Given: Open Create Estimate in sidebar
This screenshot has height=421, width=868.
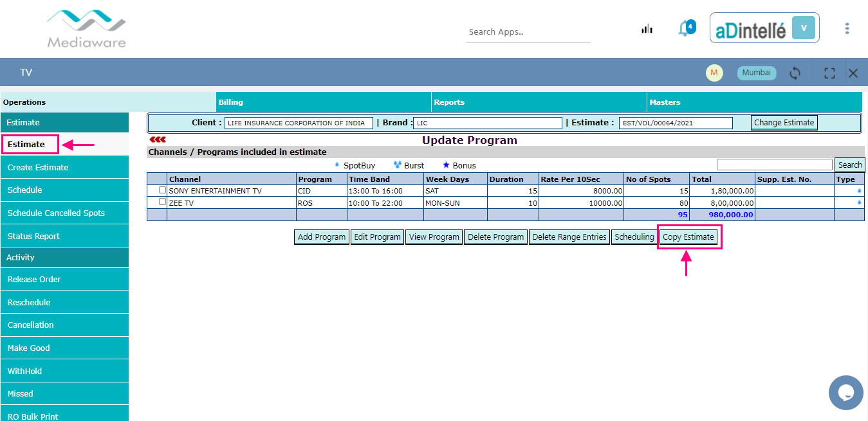Looking at the screenshot, I should 64,167.
